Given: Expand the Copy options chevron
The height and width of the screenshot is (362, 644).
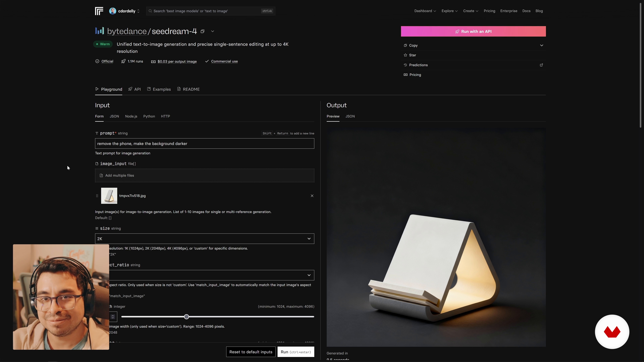Looking at the screenshot, I should click(x=542, y=45).
